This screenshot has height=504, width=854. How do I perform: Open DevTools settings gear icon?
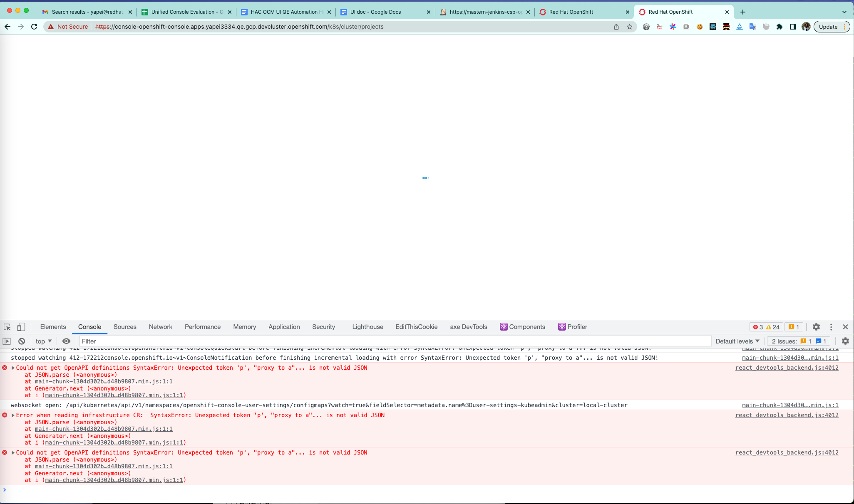point(816,327)
